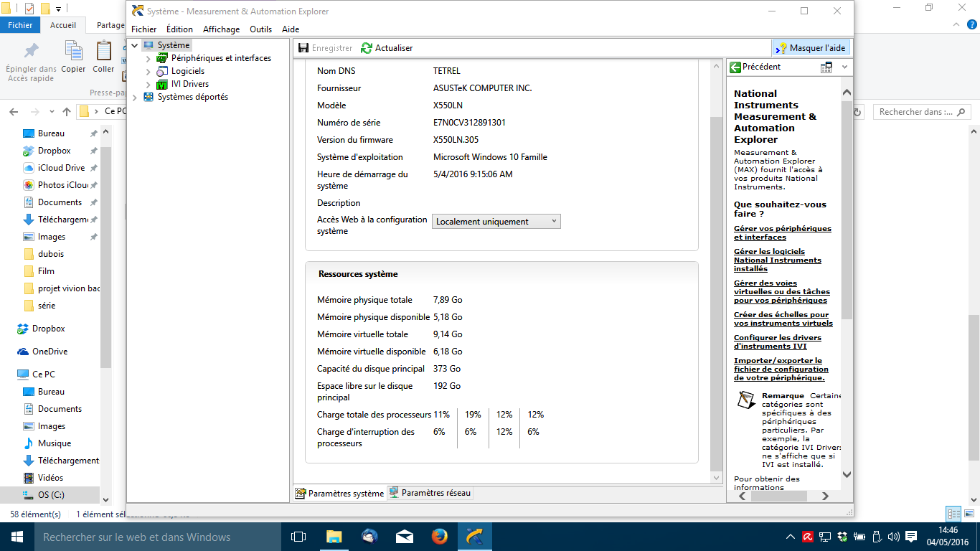The height and width of the screenshot is (551, 980).
Task: Click Coller clipboard icon in Explorer ribbon
Action: coord(104,51)
